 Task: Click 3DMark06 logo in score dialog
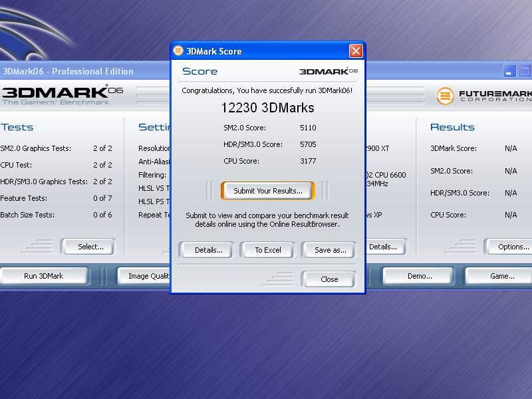pos(328,71)
